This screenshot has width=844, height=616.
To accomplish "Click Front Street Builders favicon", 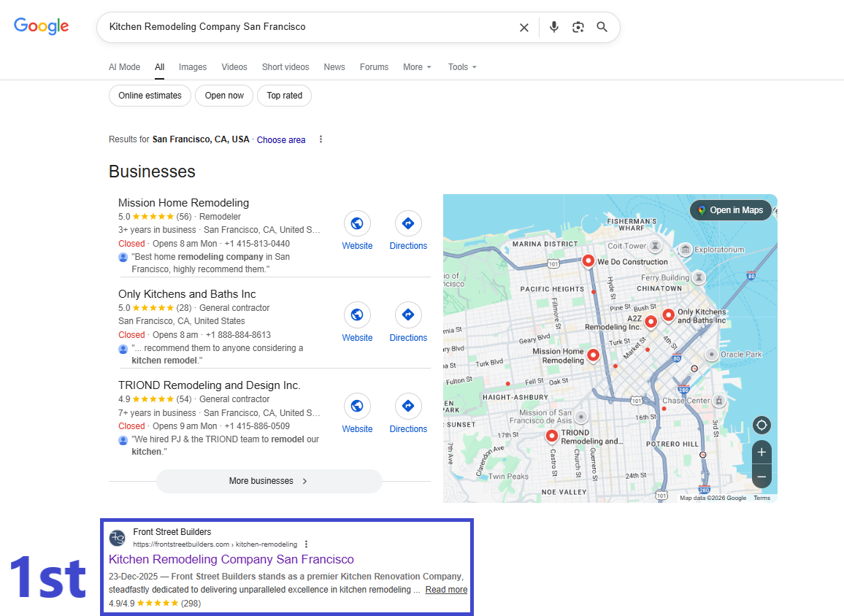I will [x=118, y=537].
